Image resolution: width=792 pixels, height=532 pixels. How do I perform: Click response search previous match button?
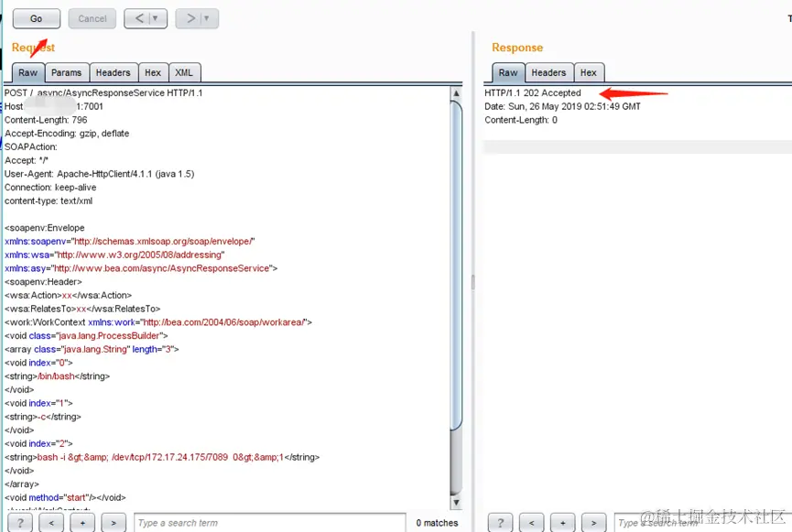(531, 523)
